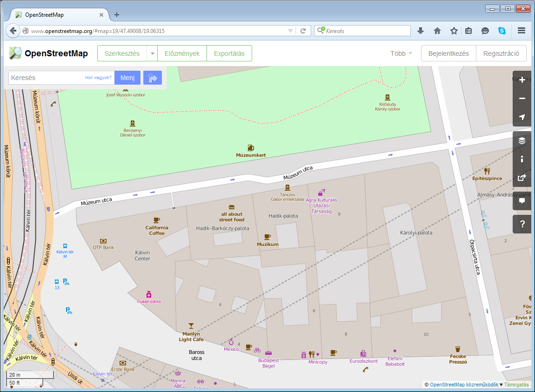Open a new browser tab
The image size is (535, 392).
(x=117, y=15)
